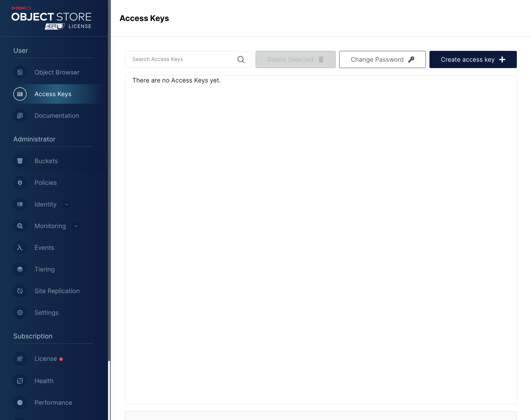Open the Settings menu item
Screen dimensions: 531x420
46,313
